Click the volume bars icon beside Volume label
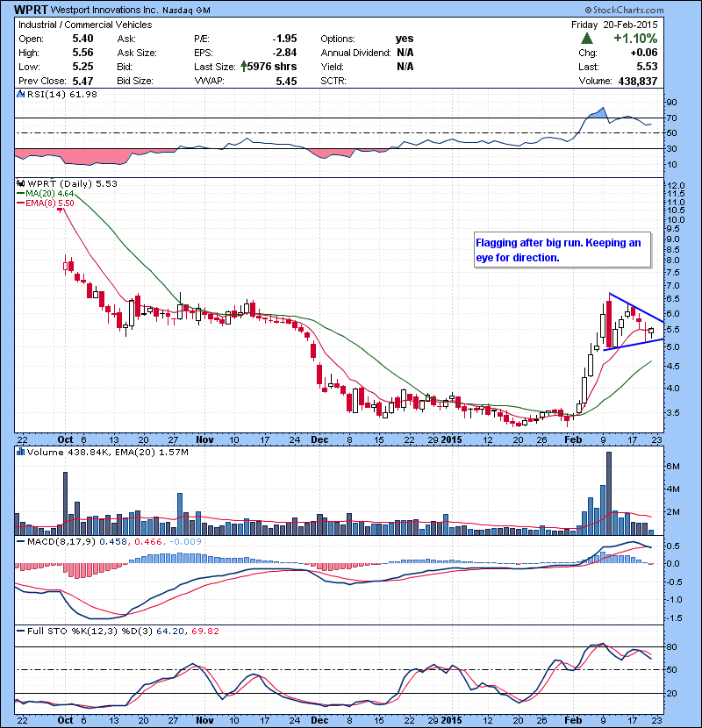 (x=20, y=452)
